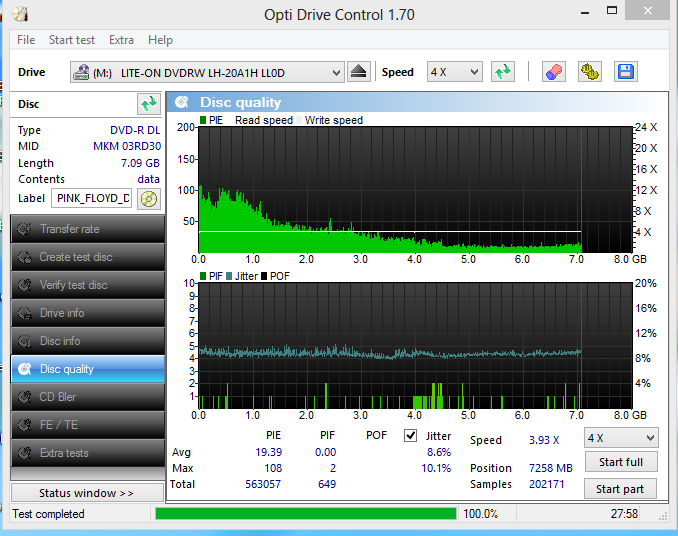The image size is (678, 536).
Task: Refresh disc info in the Disc panel
Action: click(149, 104)
